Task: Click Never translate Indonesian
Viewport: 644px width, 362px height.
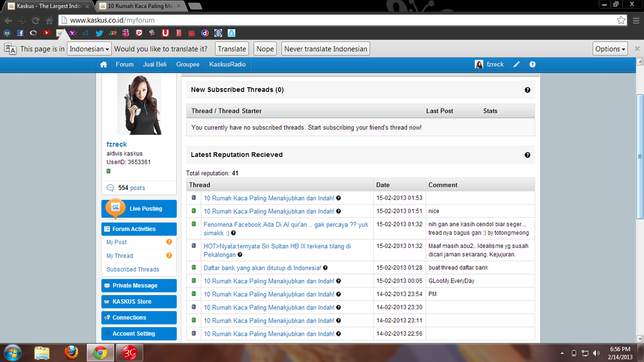Action: pos(326,49)
